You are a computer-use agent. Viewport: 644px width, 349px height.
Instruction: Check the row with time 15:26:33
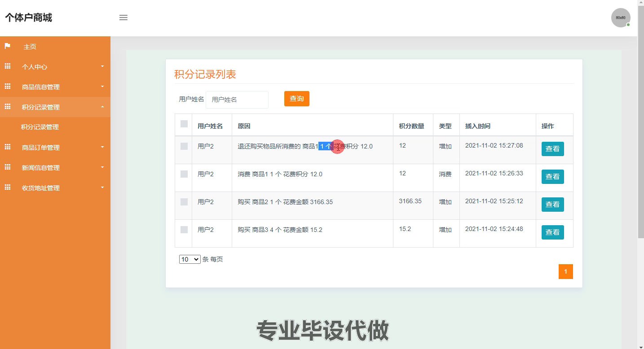(x=184, y=174)
